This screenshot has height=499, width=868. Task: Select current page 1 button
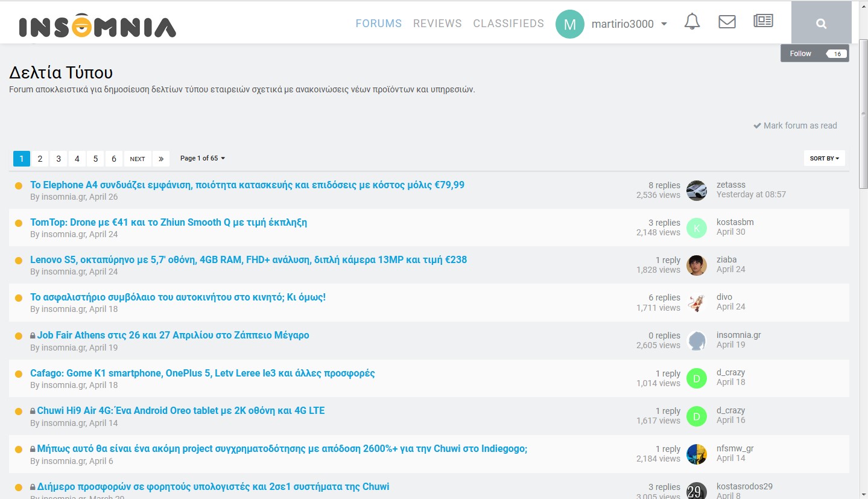[21, 159]
